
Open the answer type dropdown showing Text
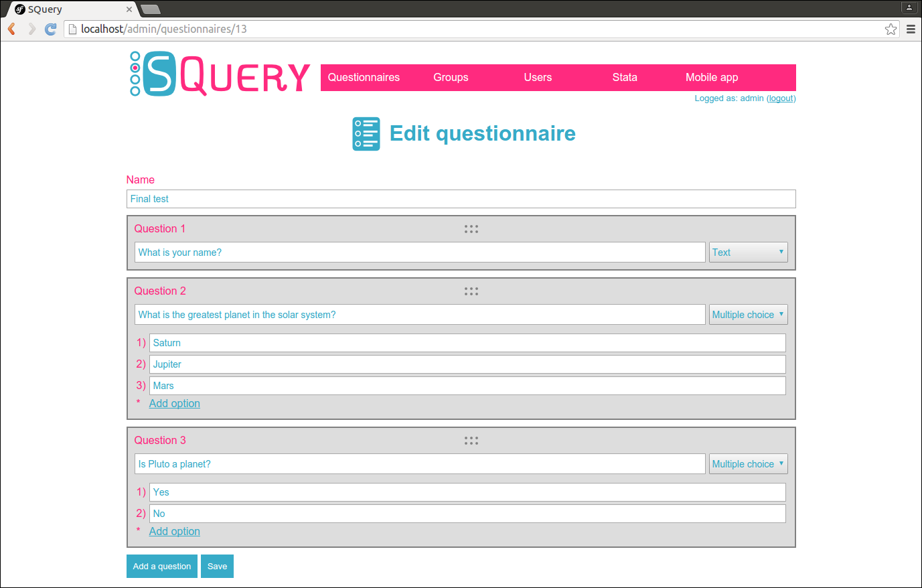coord(748,252)
